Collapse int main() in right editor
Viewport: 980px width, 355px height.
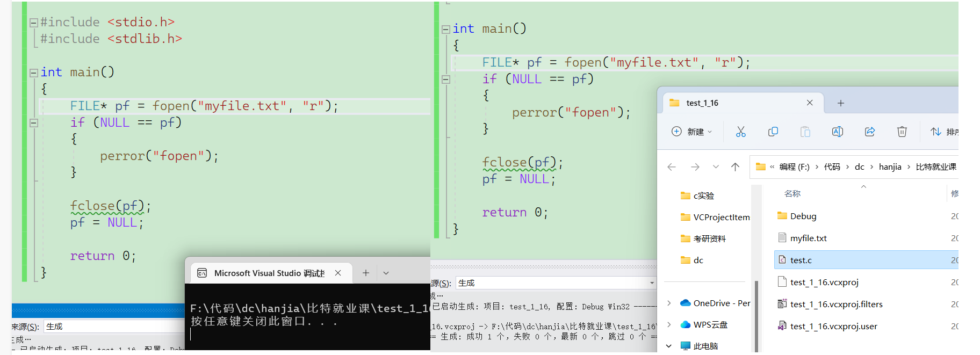coord(445,30)
